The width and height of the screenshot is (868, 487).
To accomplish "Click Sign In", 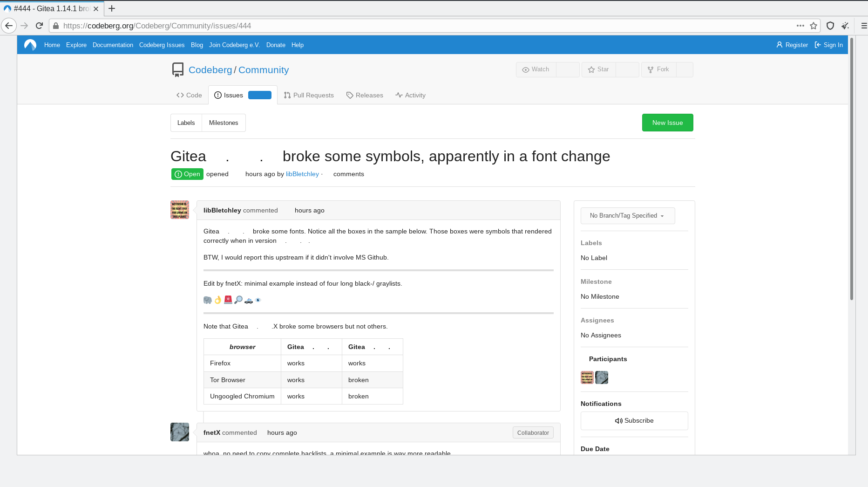I will 828,45.
